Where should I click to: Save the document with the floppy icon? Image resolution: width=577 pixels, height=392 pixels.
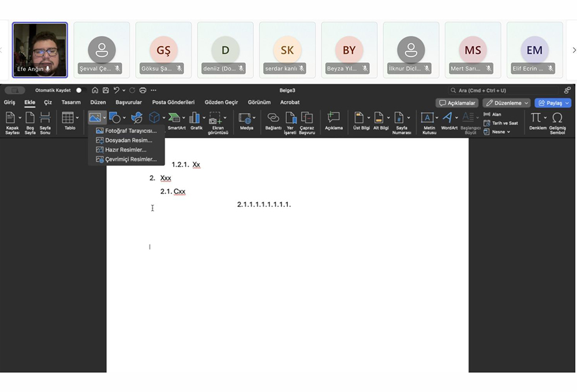coord(106,90)
